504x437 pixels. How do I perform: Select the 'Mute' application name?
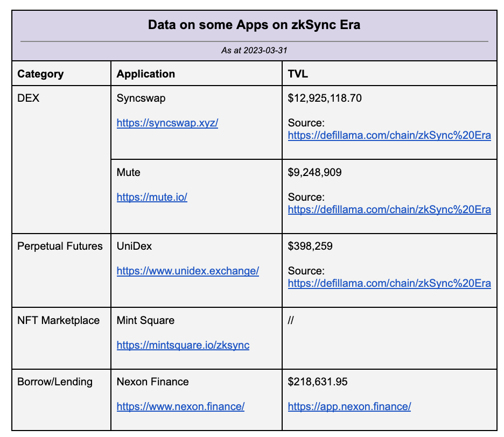pos(129,172)
